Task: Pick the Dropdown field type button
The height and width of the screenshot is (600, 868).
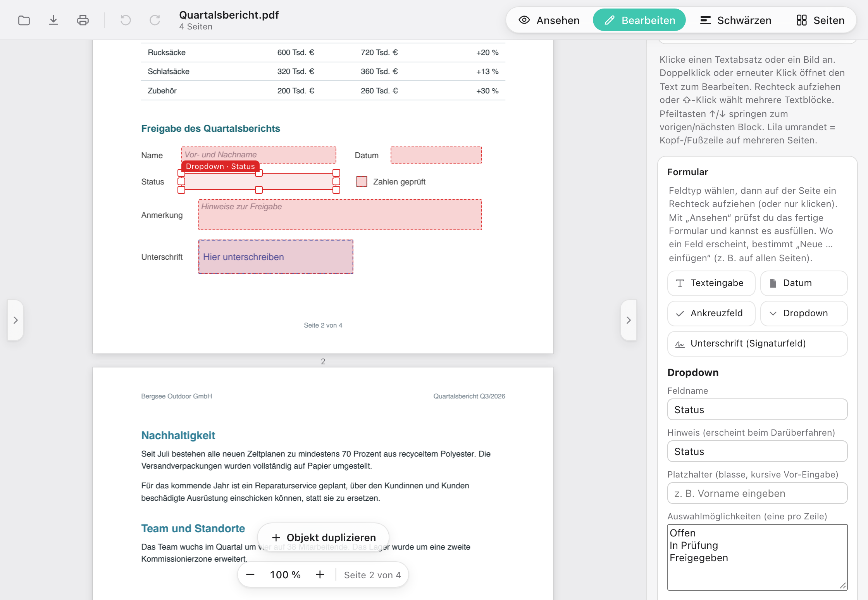Action: [x=804, y=314]
